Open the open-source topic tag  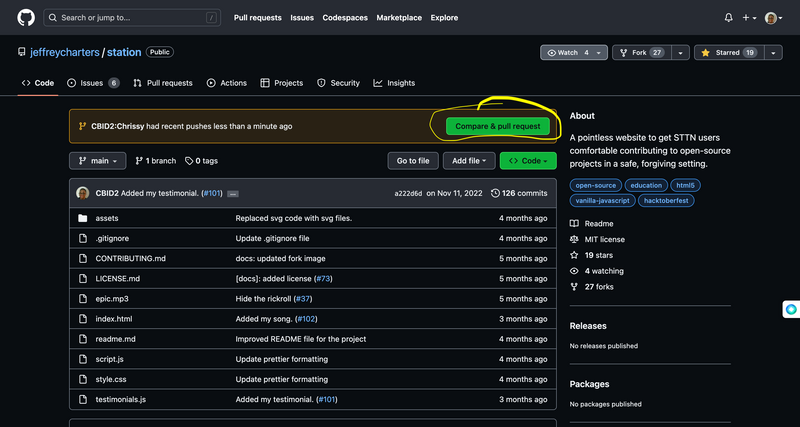pos(595,186)
